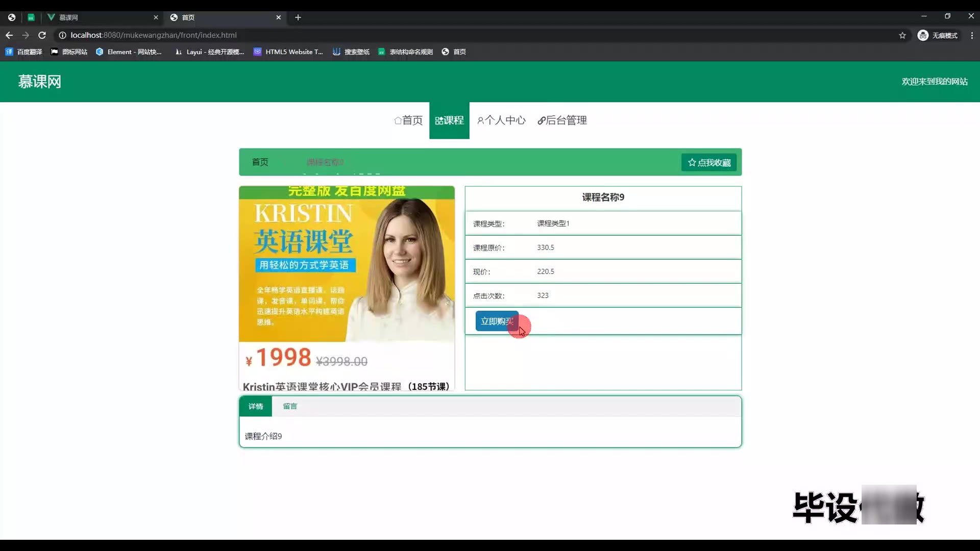Click the 首页 breadcrumb link
The width and height of the screenshot is (980, 551).
(260, 162)
